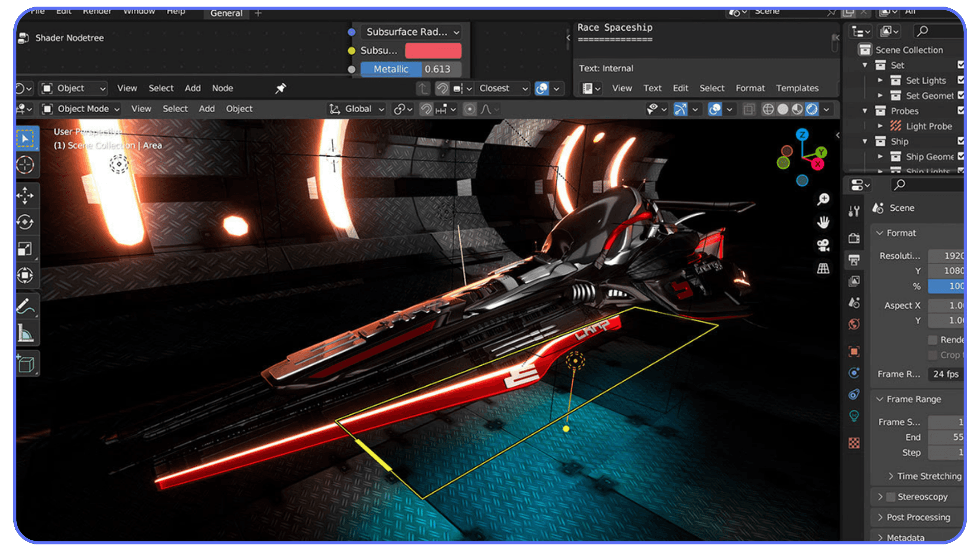This screenshot has width=980, height=551.
Task: Toggle visibility checkbox for Set Lights collection
Action: (961, 80)
